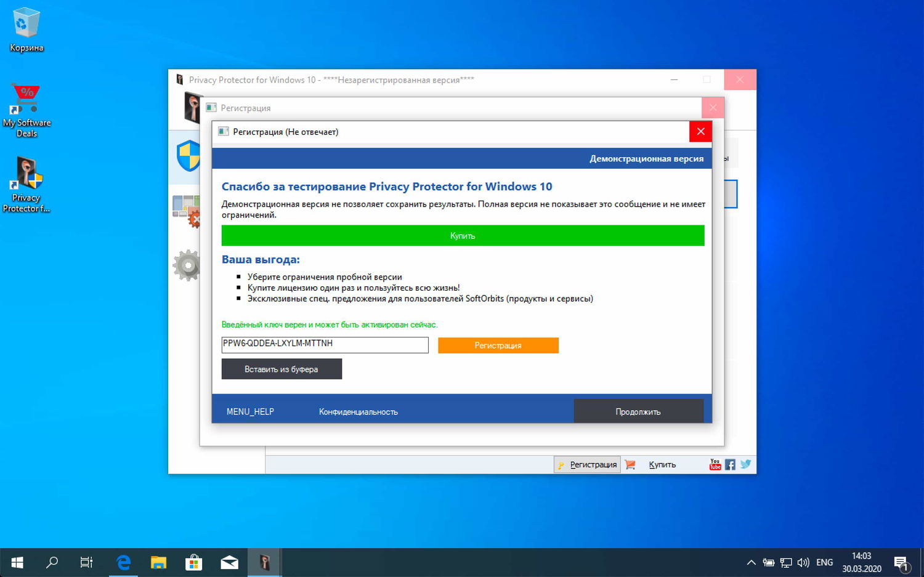The image size is (924, 577).
Task: Select the shield icon in Privacy Protector sidebar
Action: tap(188, 156)
